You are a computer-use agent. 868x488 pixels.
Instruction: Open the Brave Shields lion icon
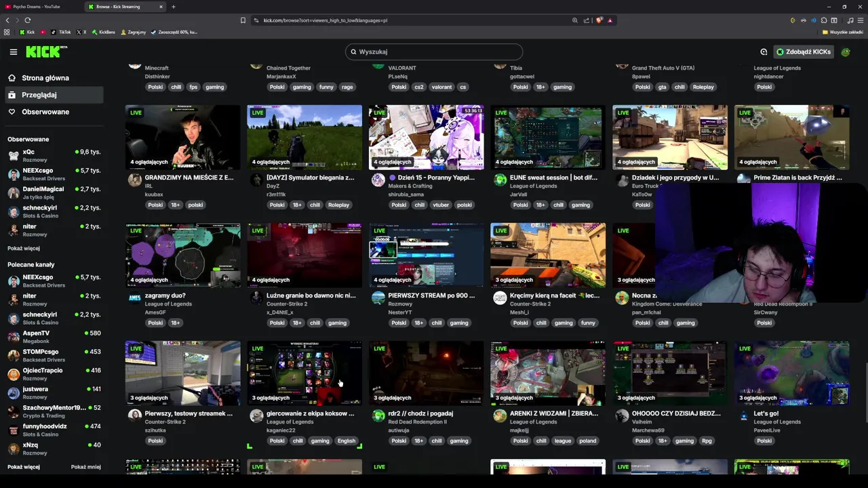[x=599, y=20]
